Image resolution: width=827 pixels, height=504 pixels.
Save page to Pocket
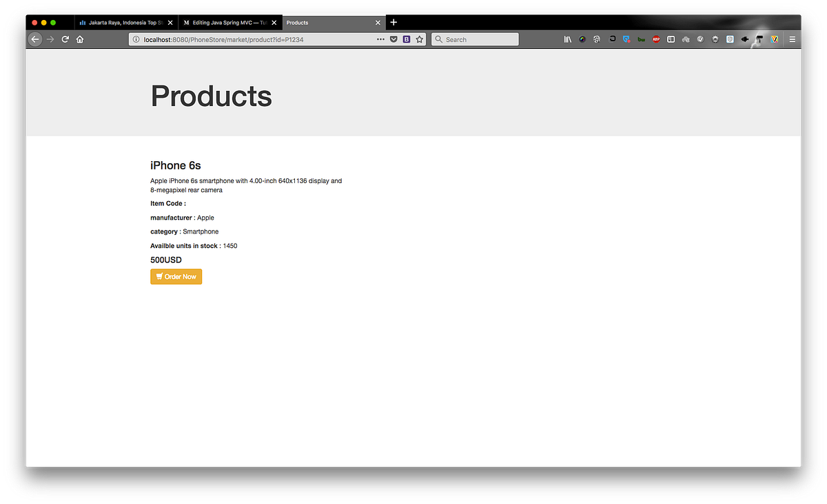coord(394,39)
